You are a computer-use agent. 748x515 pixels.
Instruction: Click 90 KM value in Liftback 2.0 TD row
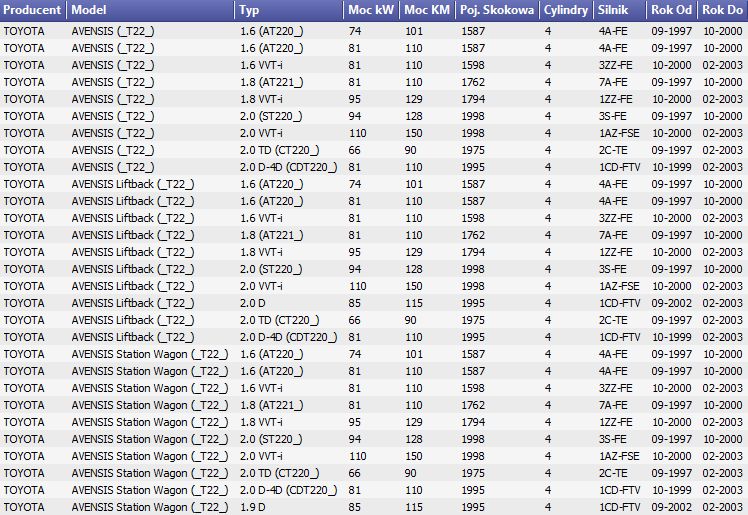click(x=410, y=320)
